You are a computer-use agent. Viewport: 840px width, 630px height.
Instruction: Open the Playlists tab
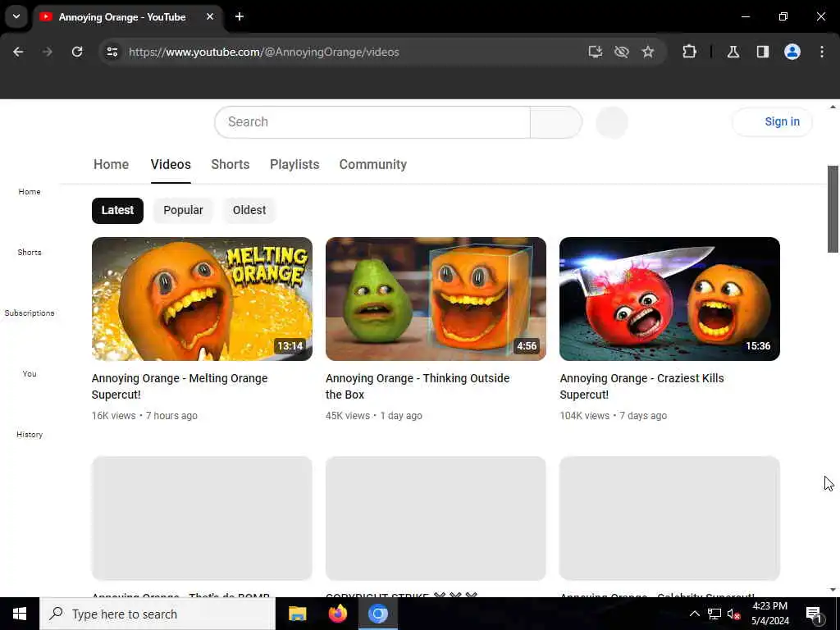(294, 164)
